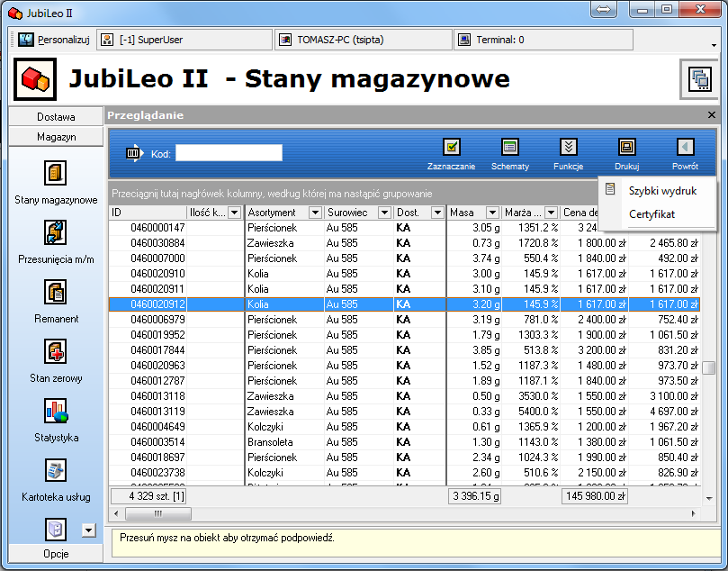Click the Cena de... column header
Image resolution: width=728 pixels, height=571 pixels.
point(580,213)
